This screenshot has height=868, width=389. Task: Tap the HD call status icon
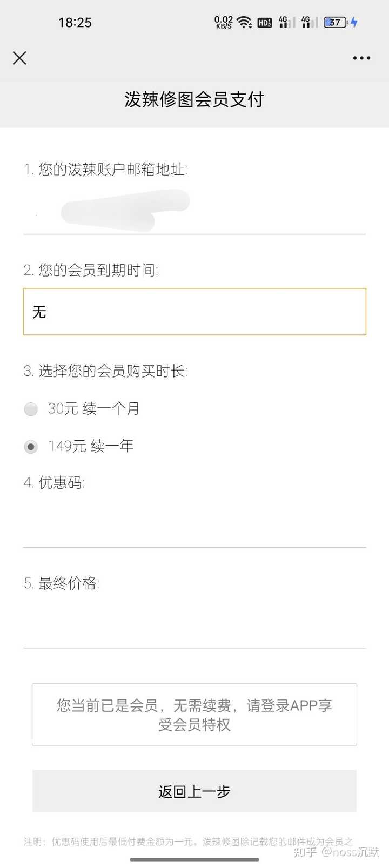coord(265,22)
